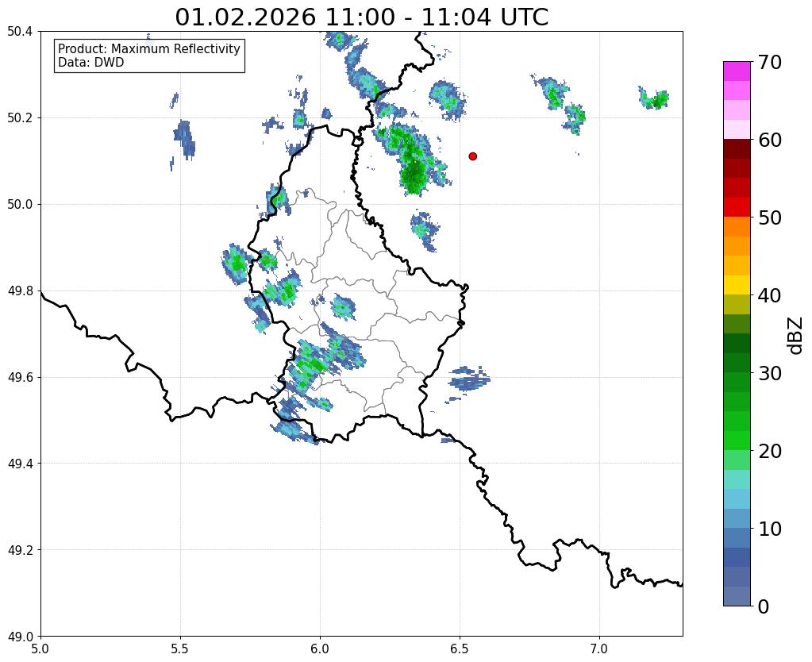Click the colorbar tick label 0
The width and height of the screenshot is (812, 662).
(x=764, y=606)
